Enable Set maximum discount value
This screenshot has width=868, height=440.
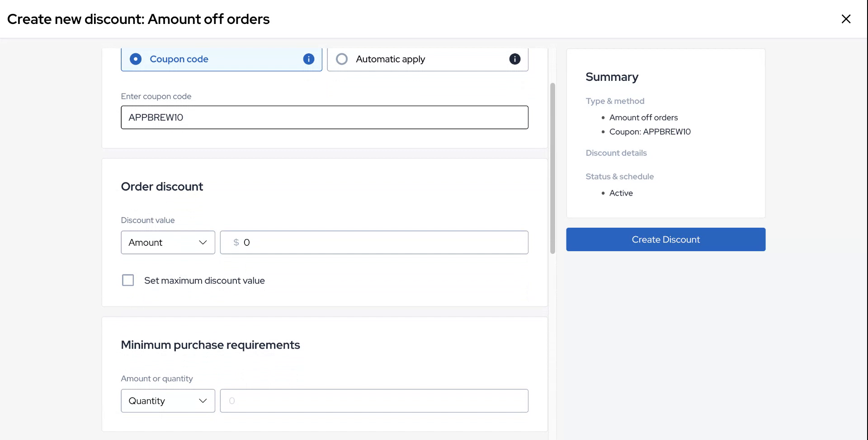(x=128, y=280)
